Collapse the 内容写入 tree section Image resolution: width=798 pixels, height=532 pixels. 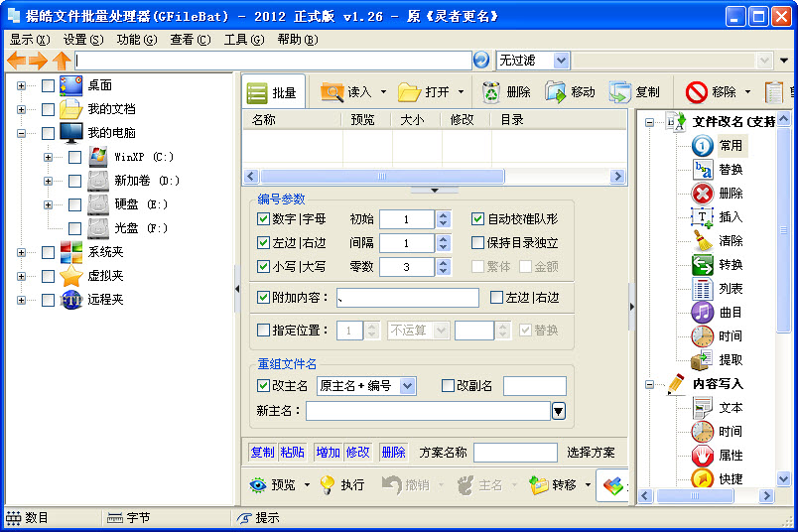point(649,384)
